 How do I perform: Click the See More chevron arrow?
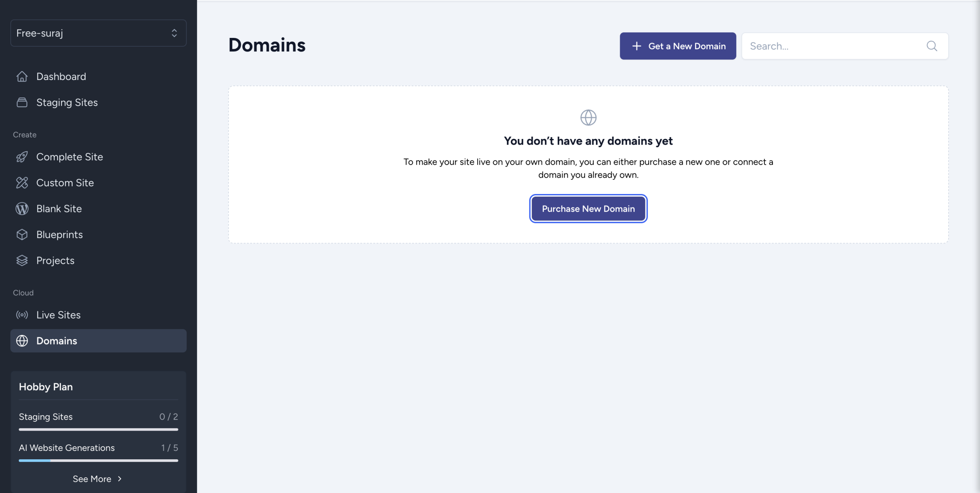pyautogui.click(x=120, y=479)
